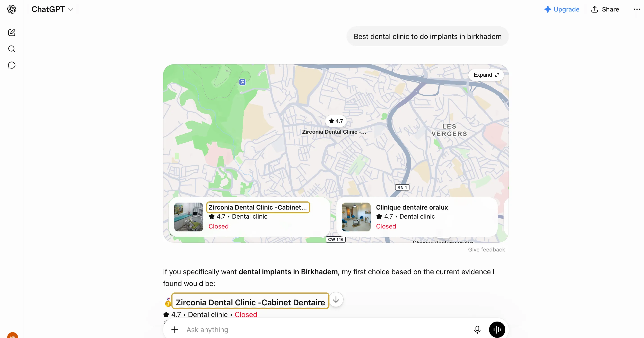Click the ChatGPT logo icon
Viewport: 644px width, 338px height.
click(11, 9)
